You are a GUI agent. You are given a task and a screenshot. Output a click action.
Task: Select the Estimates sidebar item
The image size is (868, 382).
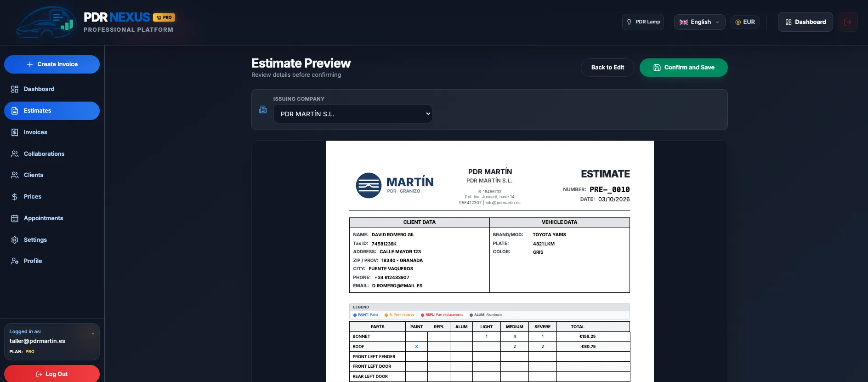tap(52, 111)
